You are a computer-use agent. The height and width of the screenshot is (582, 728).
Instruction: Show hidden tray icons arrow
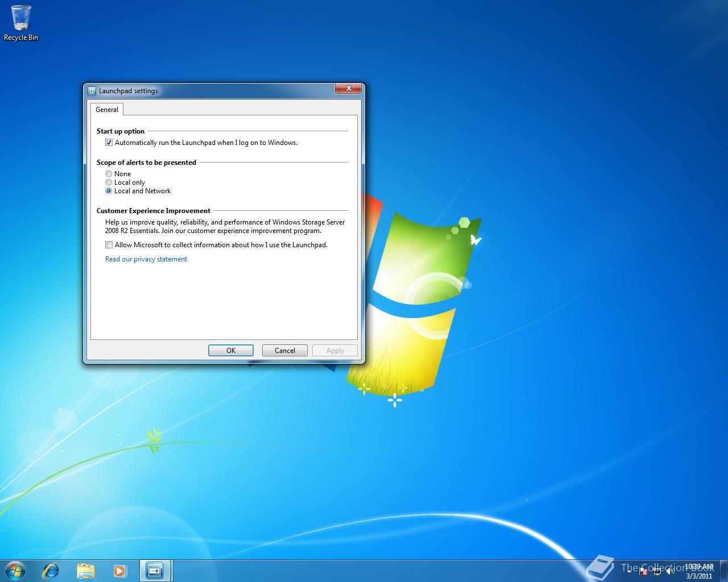pyautogui.click(x=629, y=571)
